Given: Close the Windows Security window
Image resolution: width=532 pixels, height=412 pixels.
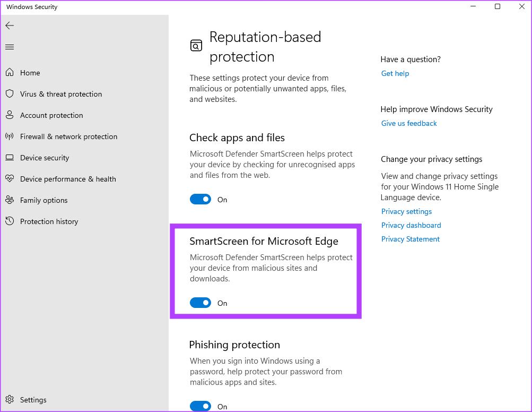Looking at the screenshot, I should [522, 6].
